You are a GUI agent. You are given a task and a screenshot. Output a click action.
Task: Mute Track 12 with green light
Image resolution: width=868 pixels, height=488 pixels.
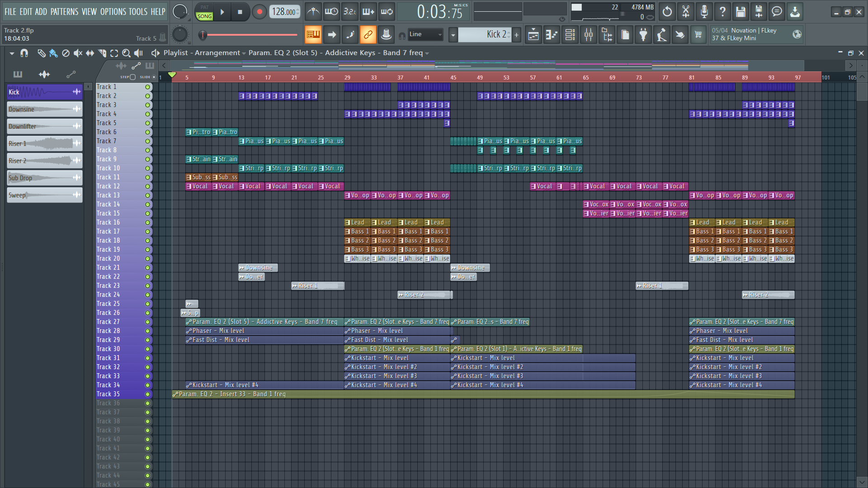tap(147, 186)
